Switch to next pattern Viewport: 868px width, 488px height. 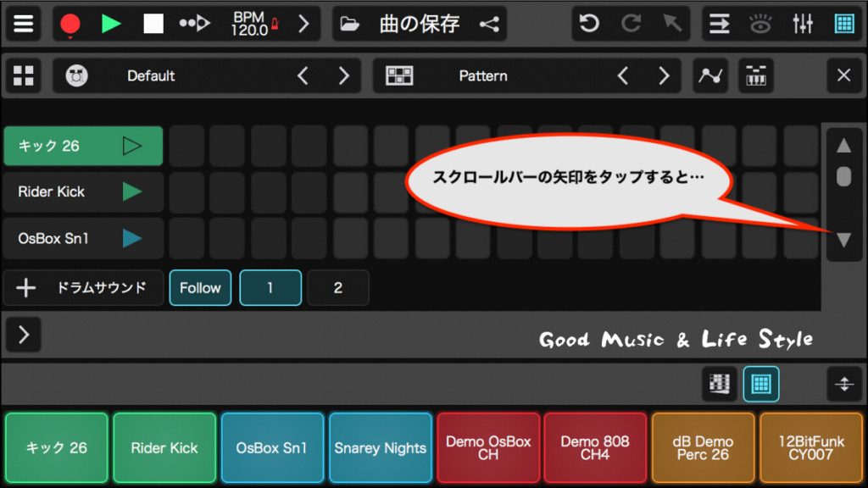coord(664,75)
